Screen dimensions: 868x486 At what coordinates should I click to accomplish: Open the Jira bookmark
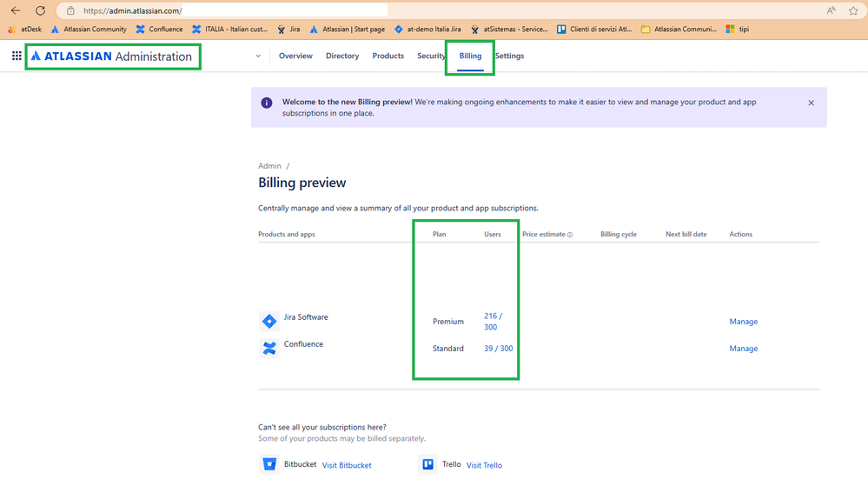tap(289, 29)
